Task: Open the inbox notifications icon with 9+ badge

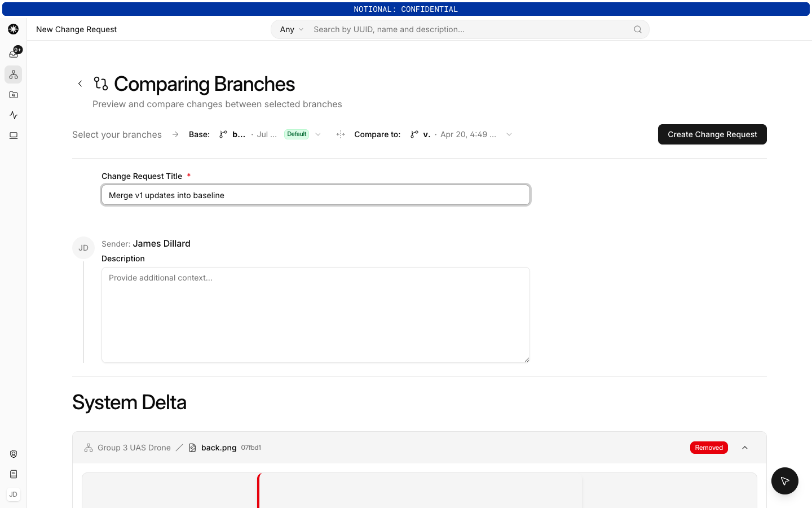Action: pyautogui.click(x=14, y=53)
